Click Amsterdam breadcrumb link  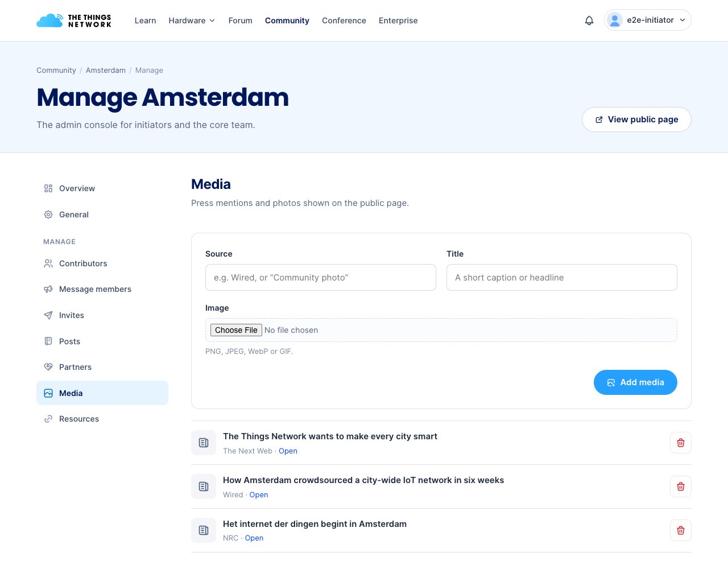[106, 71]
